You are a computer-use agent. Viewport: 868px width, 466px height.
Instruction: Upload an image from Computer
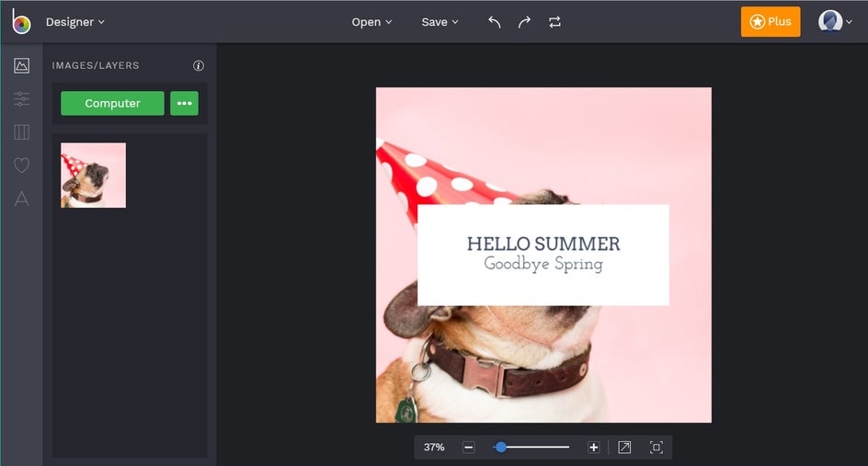tap(112, 104)
